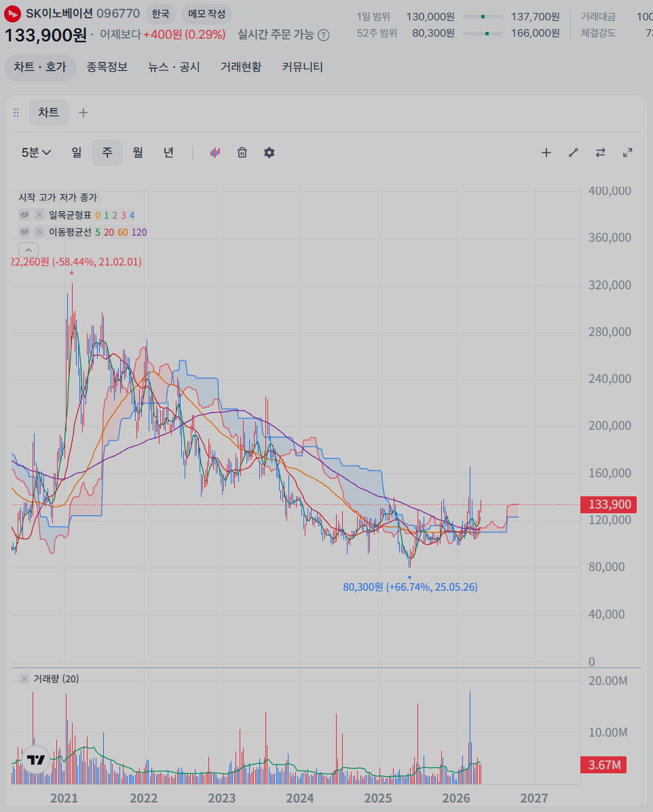Viewport: 653px width, 812px height.
Task: Select the 일 daily timeframe
Action: point(77,153)
